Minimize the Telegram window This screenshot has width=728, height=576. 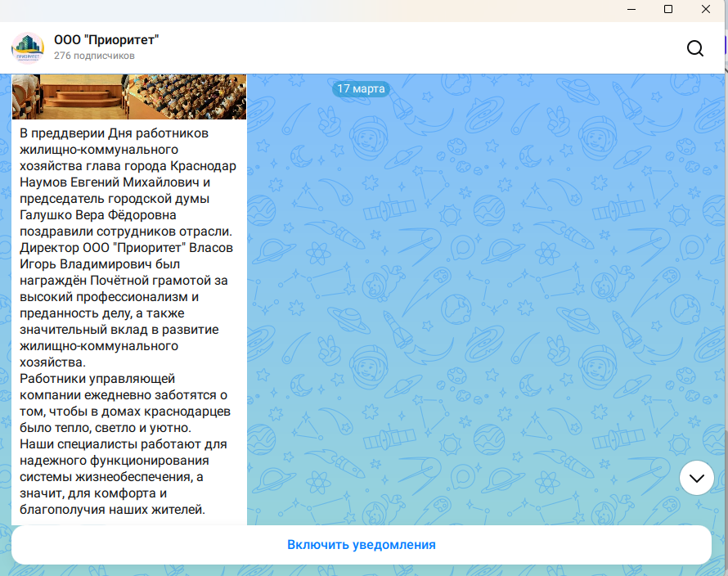tap(631, 9)
